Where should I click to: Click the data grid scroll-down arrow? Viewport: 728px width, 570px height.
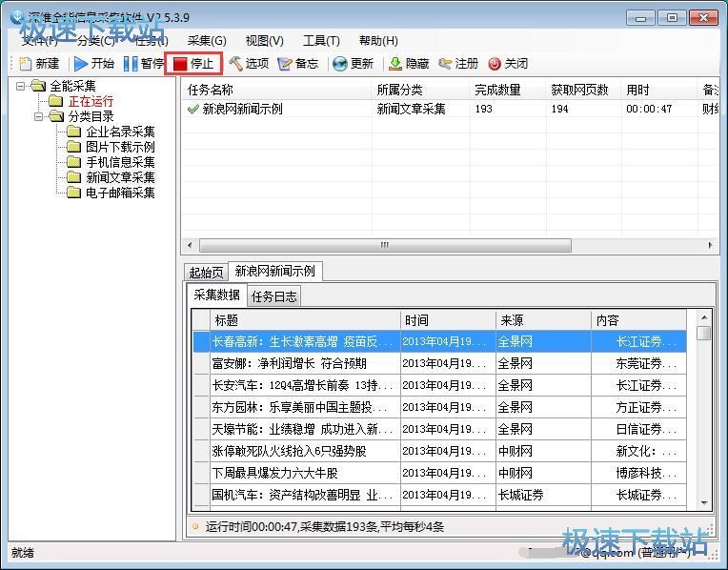click(704, 503)
